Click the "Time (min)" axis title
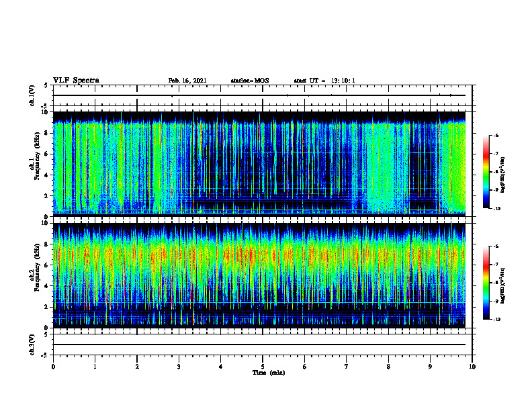The width and height of the screenshot is (532, 411). click(269, 373)
